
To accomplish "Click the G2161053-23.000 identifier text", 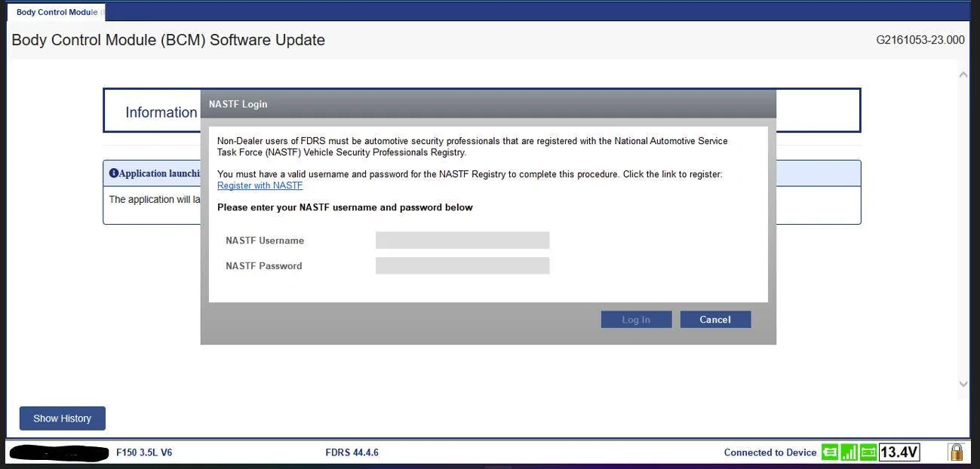I will point(920,40).
